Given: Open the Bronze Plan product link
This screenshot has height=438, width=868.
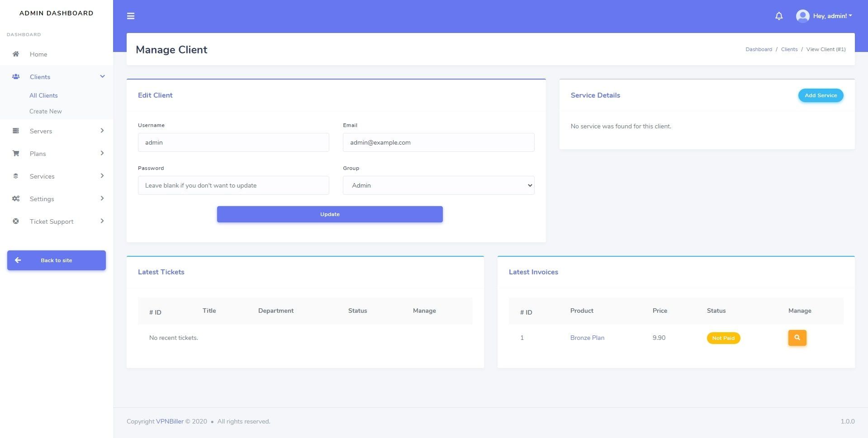Looking at the screenshot, I should click(x=587, y=338).
